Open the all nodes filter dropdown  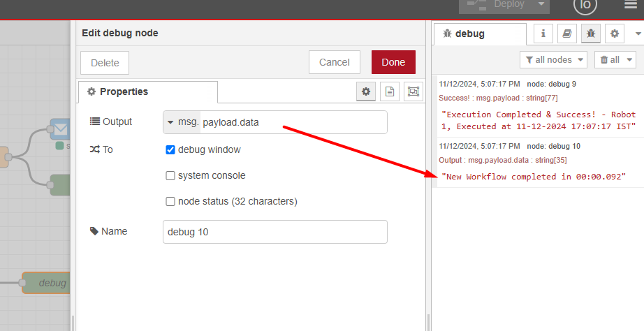(x=552, y=60)
